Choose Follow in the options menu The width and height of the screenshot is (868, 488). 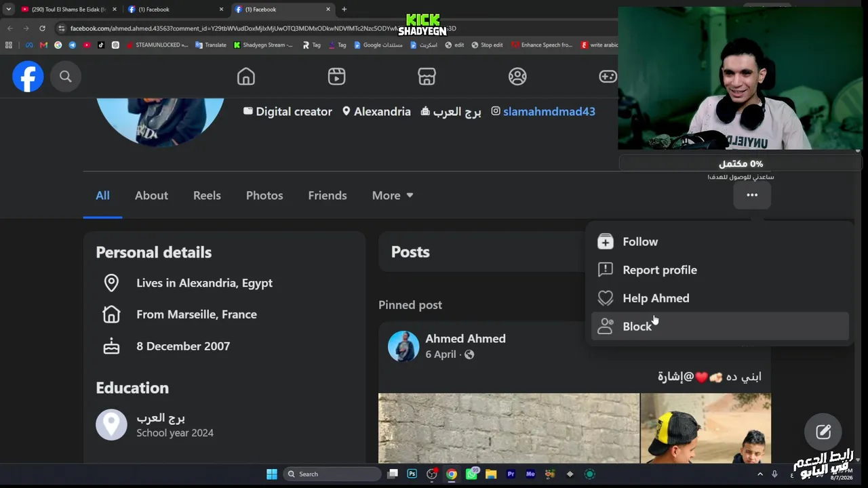pyautogui.click(x=720, y=242)
